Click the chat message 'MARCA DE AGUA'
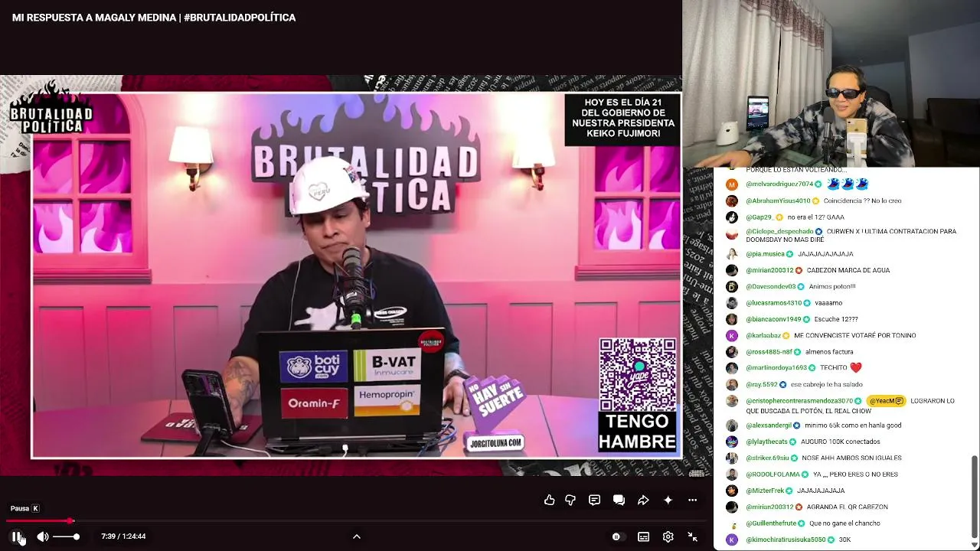The image size is (980, 551). [x=864, y=270]
